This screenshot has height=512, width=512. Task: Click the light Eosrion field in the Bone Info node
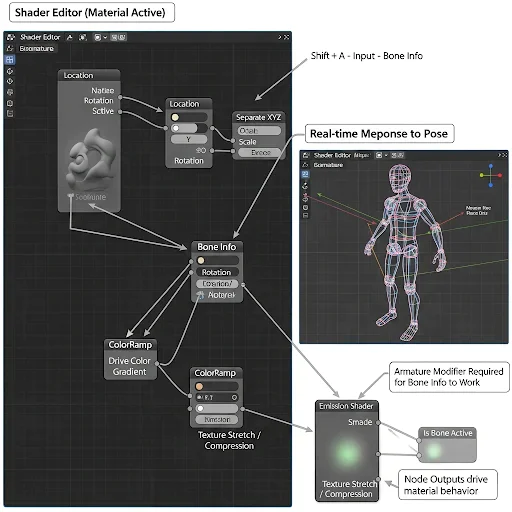click(x=217, y=284)
